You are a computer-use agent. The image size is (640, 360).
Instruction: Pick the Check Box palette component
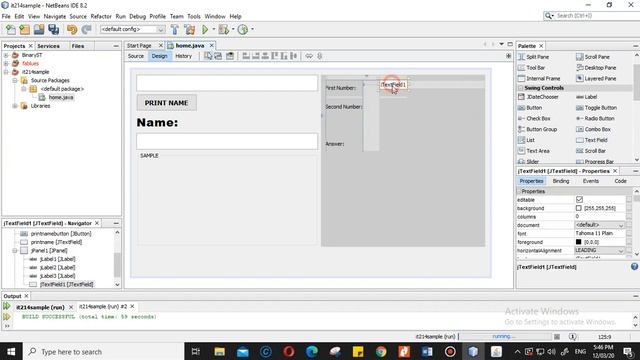[x=534, y=118]
